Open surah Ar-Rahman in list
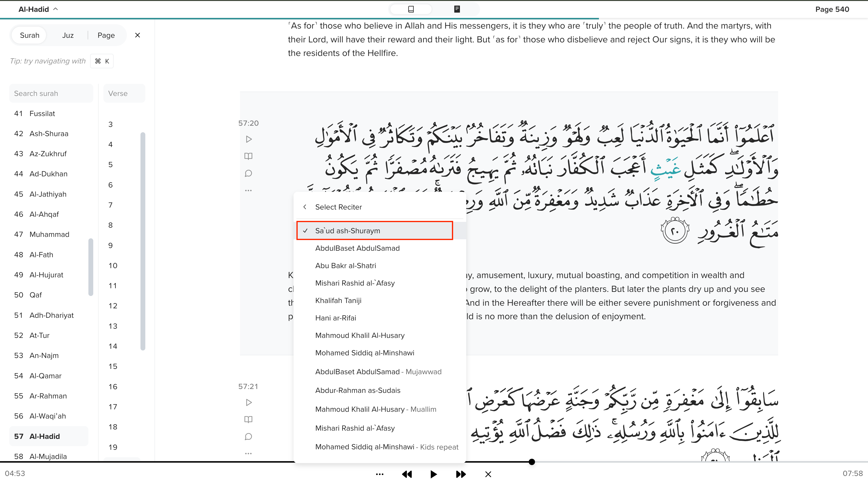The image size is (868, 482). point(48,396)
